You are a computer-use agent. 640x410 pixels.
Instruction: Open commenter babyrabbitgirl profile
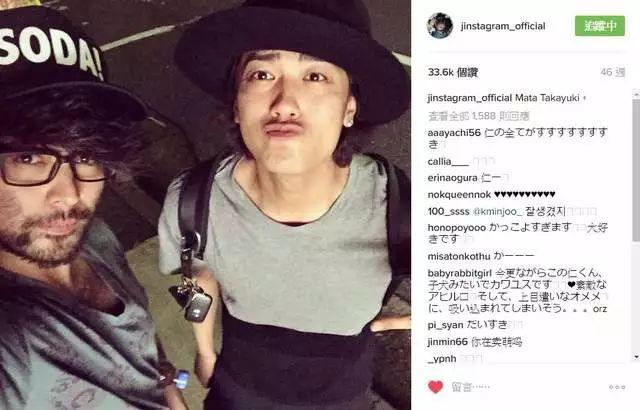click(459, 273)
